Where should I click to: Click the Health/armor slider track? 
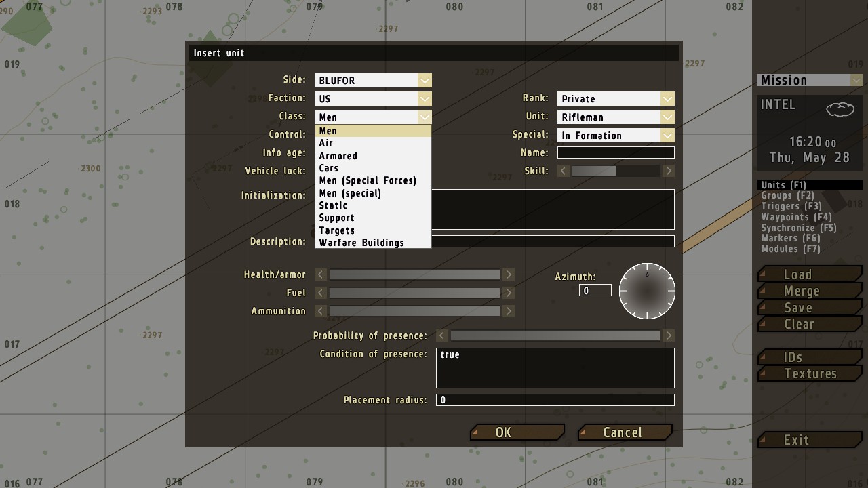(414, 274)
